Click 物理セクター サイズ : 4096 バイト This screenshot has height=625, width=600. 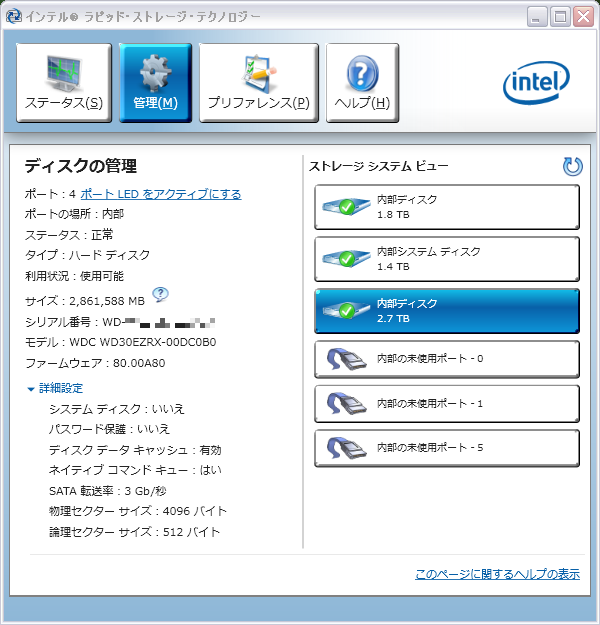[x=138, y=511]
